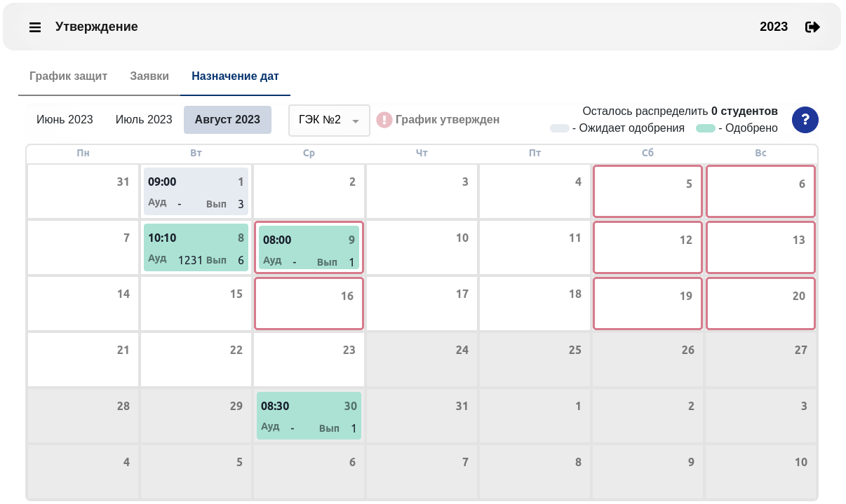Switch to the Заявки tab
846x504 pixels.
point(149,76)
